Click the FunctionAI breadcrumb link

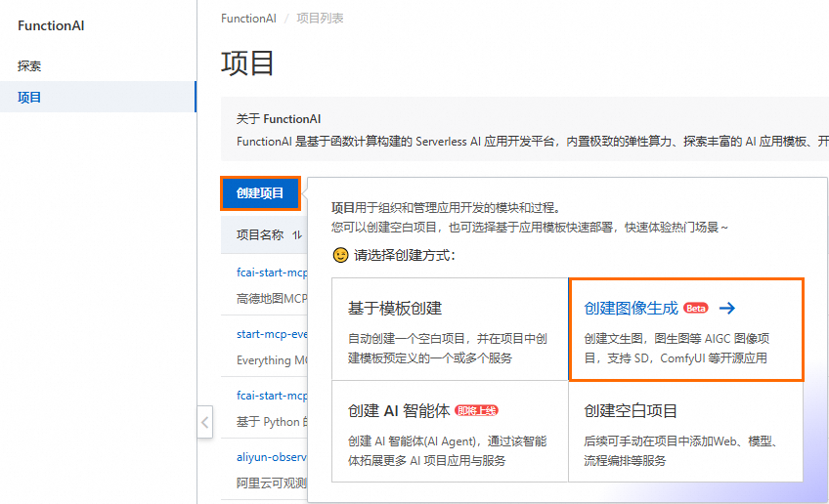(248, 19)
